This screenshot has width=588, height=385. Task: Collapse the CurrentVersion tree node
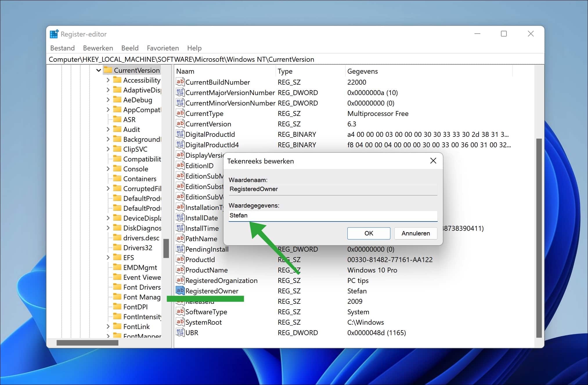coord(99,70)
